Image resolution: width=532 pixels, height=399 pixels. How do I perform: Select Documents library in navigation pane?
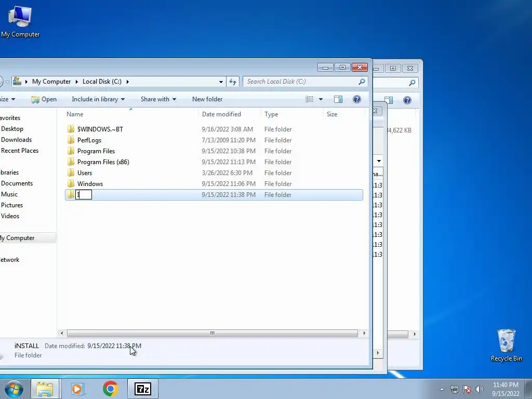click(17, 183)
